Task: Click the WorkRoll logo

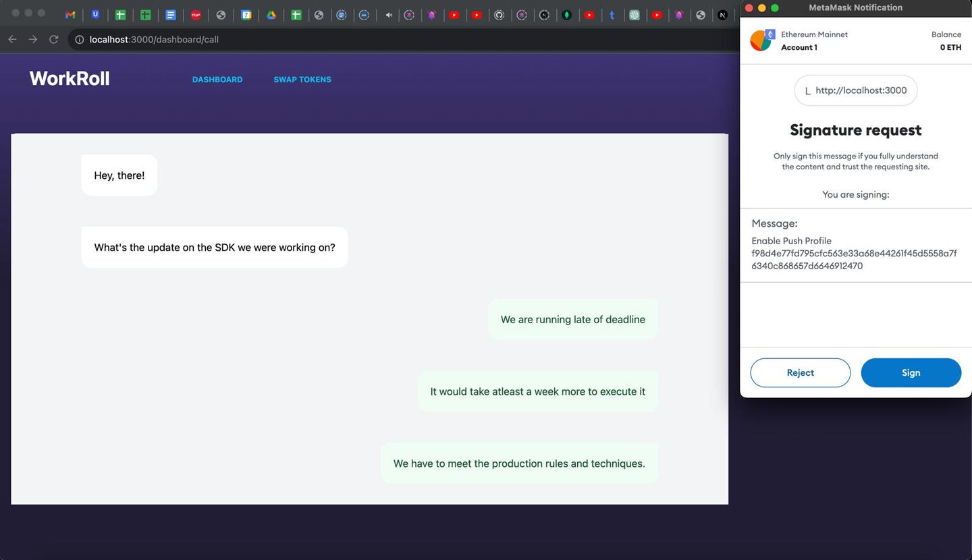Action: (70, 78)
